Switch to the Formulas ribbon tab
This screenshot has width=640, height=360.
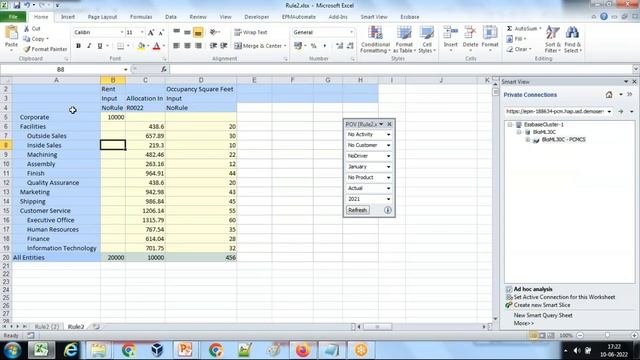click(x=141, y=17)
